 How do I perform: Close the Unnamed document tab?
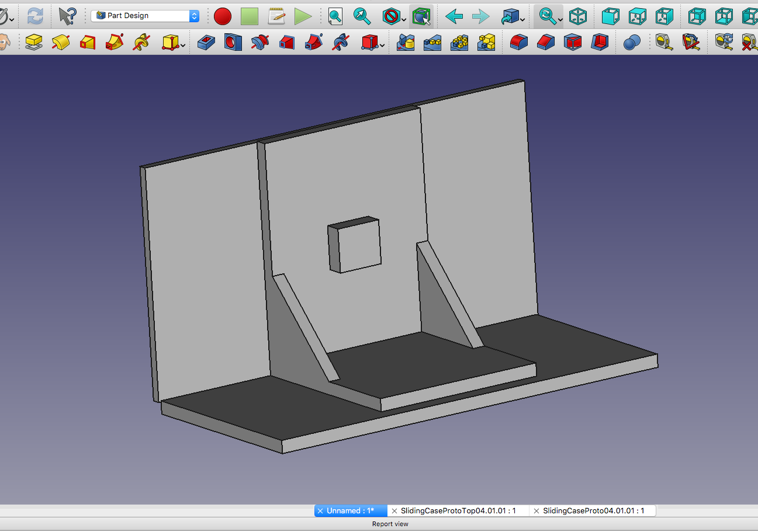320,510
